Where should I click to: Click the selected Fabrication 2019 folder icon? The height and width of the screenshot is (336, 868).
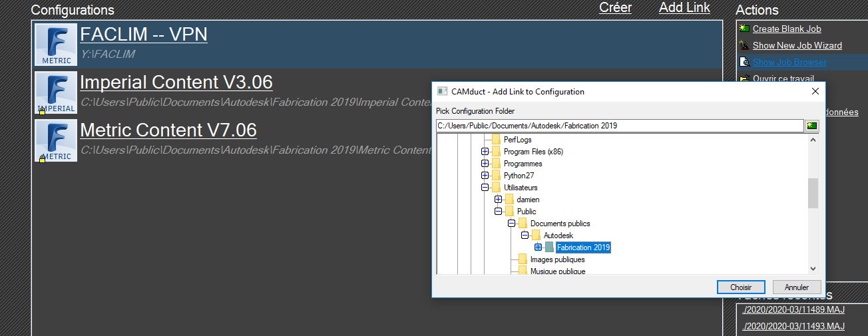[549, 248]
